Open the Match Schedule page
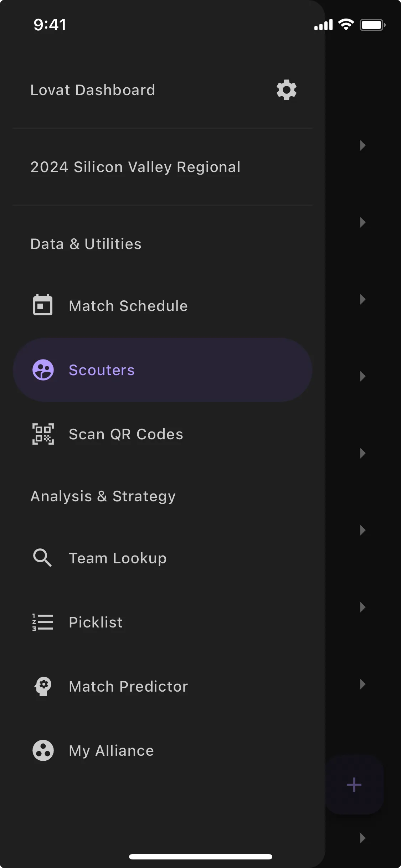This screenshot has width=401, height=868. [128, 306]
